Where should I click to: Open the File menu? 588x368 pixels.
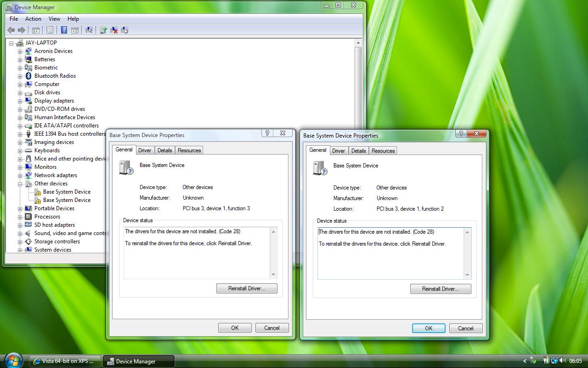coord(14,19)
